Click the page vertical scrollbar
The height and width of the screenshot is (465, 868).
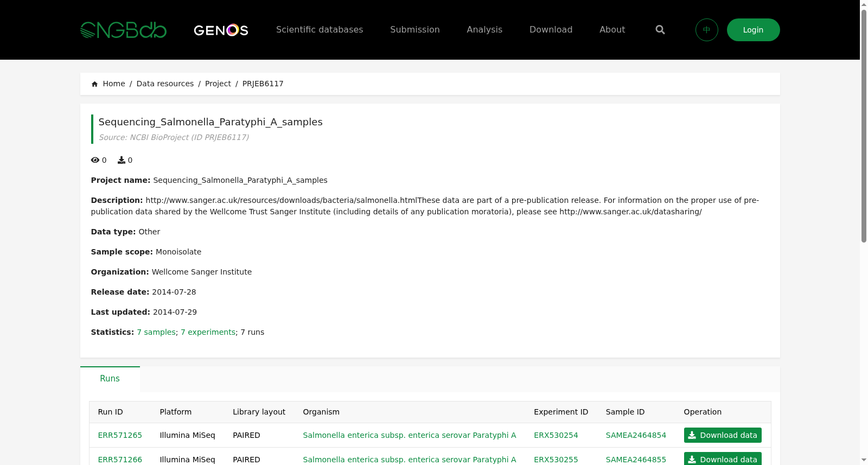(x=864, y=126)
